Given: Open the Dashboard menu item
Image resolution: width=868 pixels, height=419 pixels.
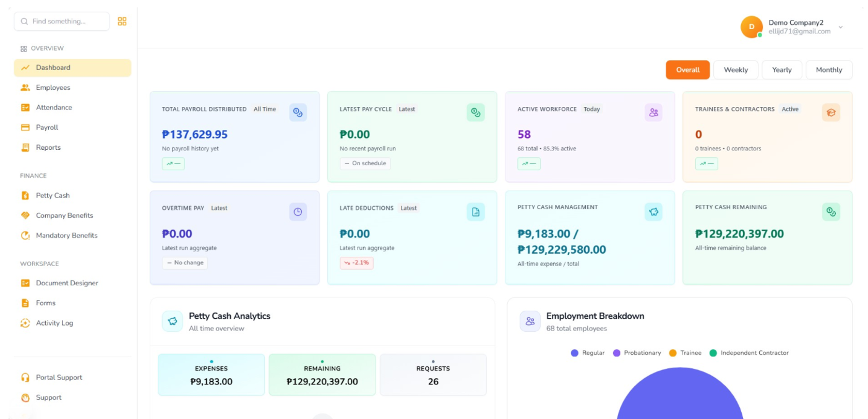Looking at the screenshot, I should click(x=72, y=67).
